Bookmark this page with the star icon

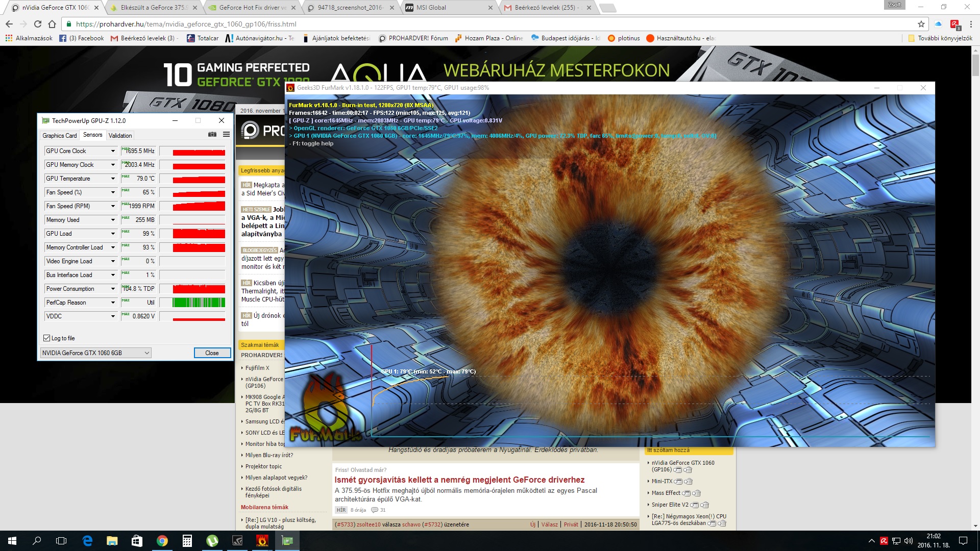point(921,24)
